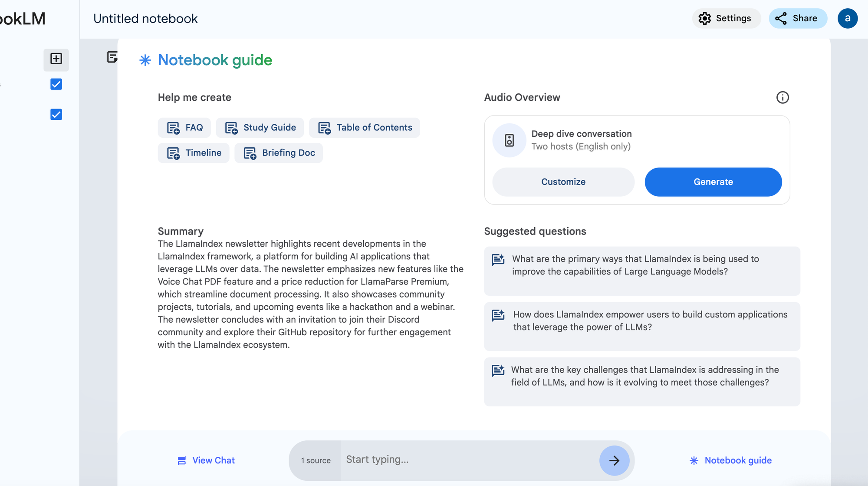Image resolution: width=868 pixels, height=486 pixels.
Task: Toggle the bottom Notebook guide tab
Action: click(x=730, y=460)
